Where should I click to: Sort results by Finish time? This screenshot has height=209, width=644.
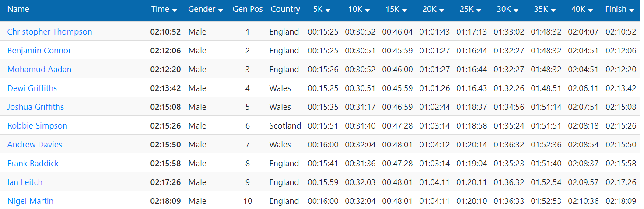point(632,10)
